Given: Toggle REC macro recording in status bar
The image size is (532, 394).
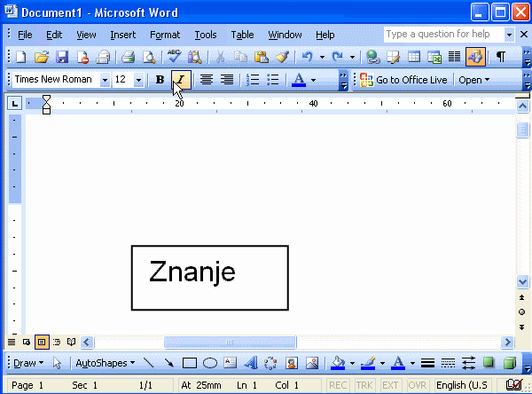Looking at the screenshot, I should (x=338, y=385).
